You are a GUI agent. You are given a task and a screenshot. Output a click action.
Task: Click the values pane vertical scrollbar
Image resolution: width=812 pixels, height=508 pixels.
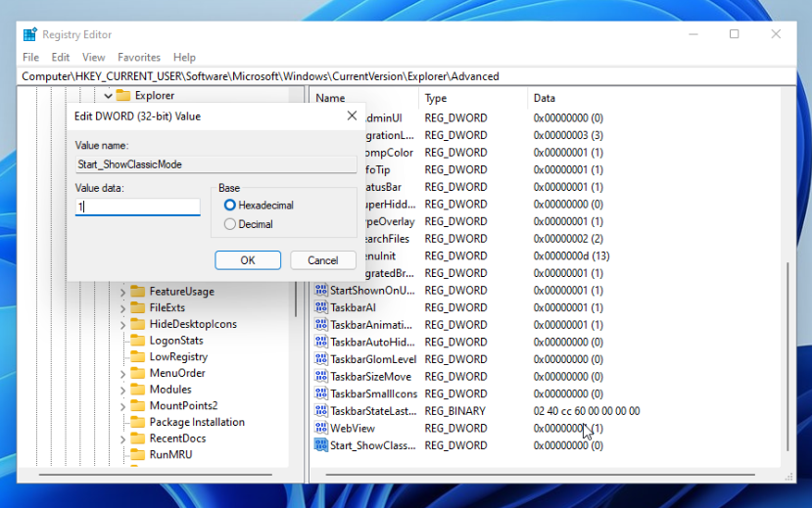[x=788, y=357]
